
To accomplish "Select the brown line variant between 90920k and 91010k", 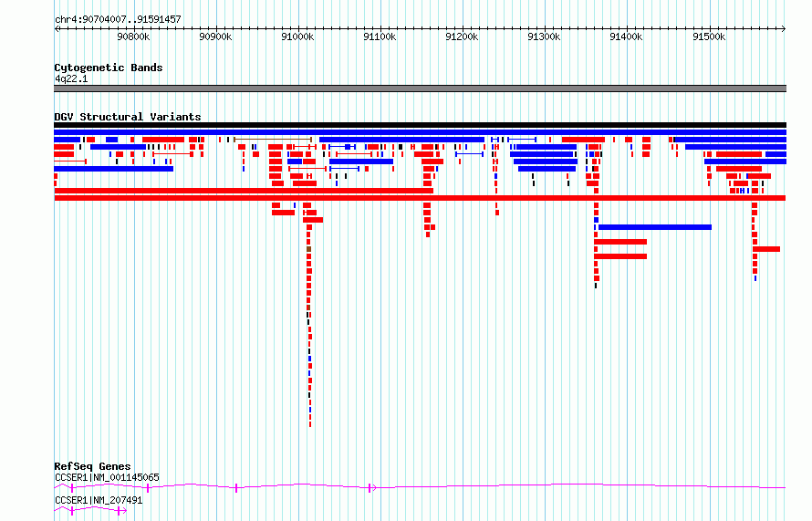I will (x=273, y=140).
